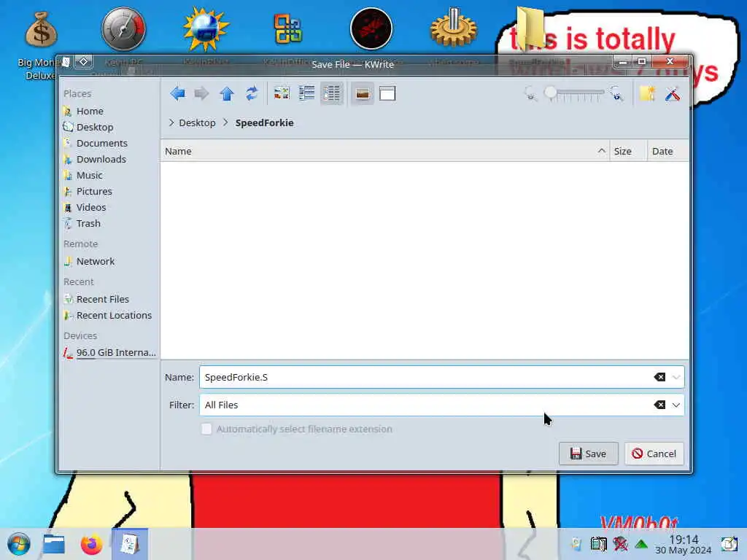
Task: Select the KWrite taskbar entry
Action: tap(130, 544)
